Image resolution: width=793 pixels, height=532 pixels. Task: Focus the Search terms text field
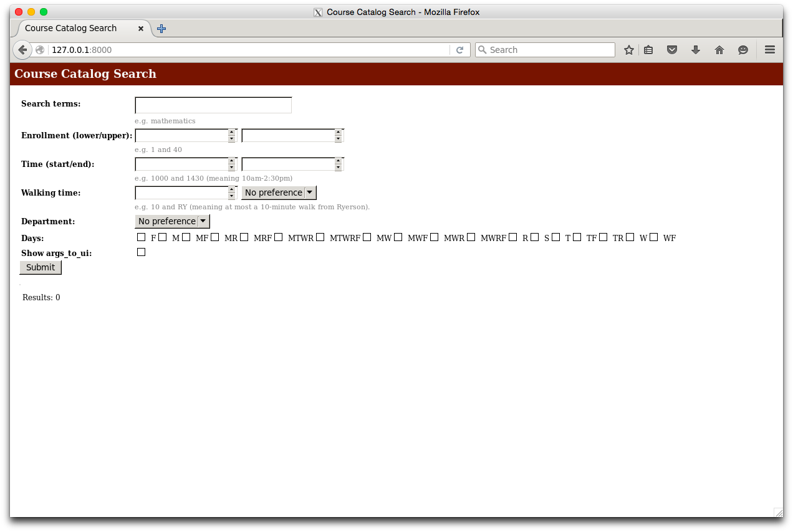pyautogui.click(x=213, y=105)
